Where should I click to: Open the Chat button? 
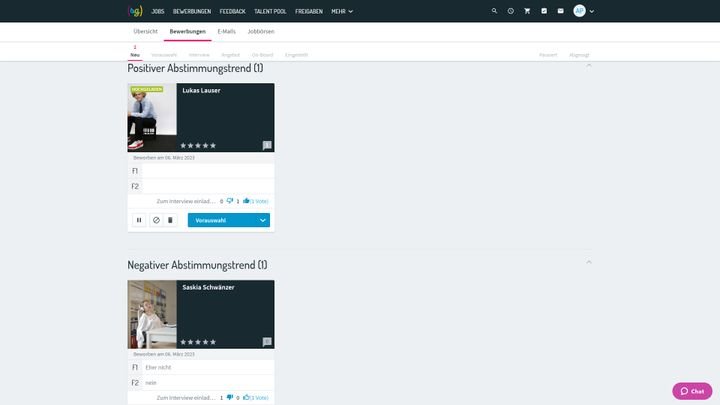click(x=692, y=391)
